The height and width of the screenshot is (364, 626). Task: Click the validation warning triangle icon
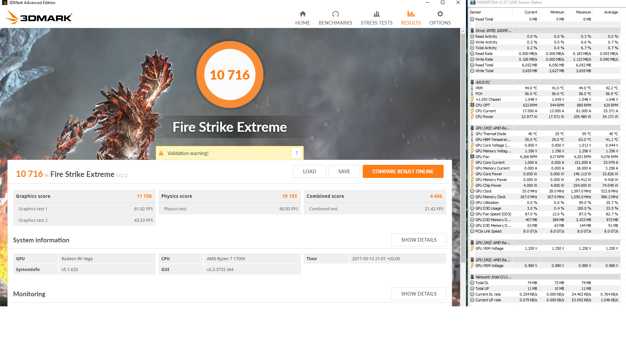(x=161, y=153)
